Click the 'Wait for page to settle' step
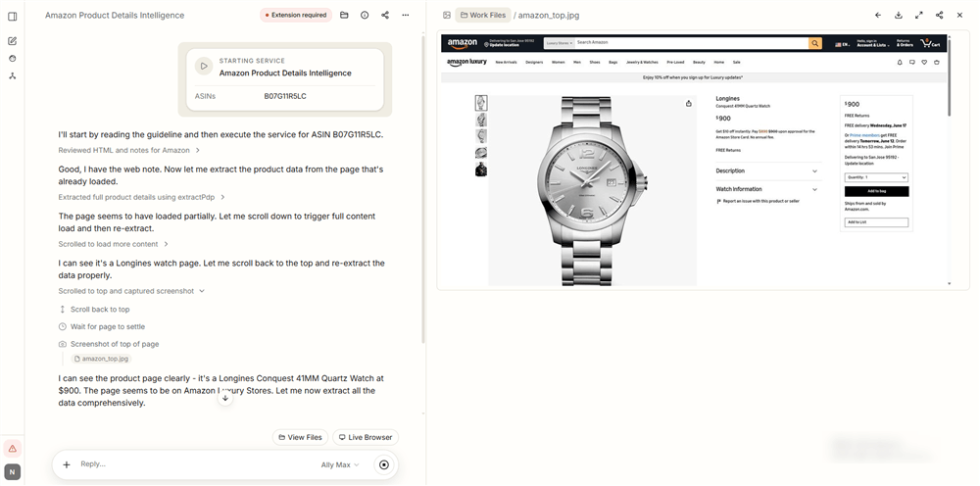This screenshot has height=486, width=980. tap(101, 326)
